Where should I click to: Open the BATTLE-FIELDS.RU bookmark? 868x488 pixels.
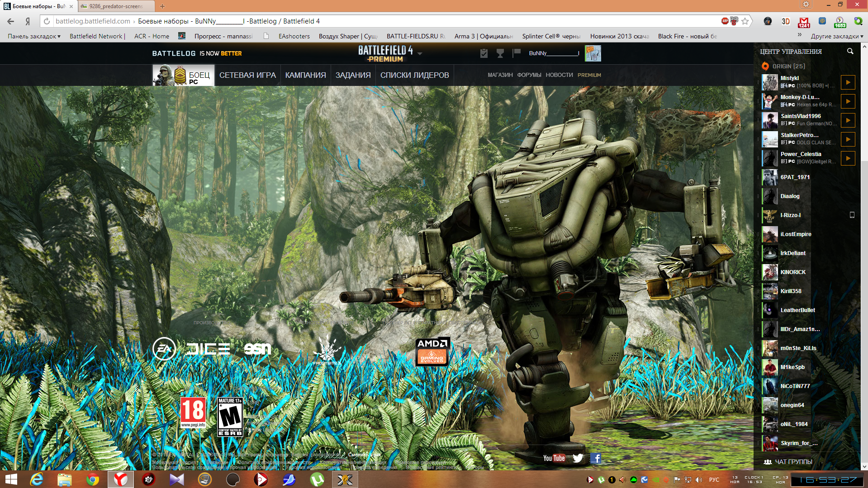[x=416, y=36]
